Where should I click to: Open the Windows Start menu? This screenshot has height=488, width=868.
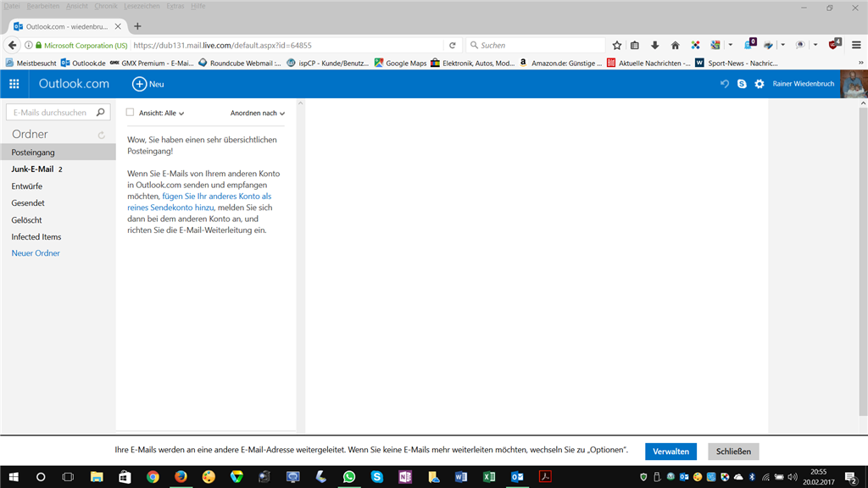[14, 477]
